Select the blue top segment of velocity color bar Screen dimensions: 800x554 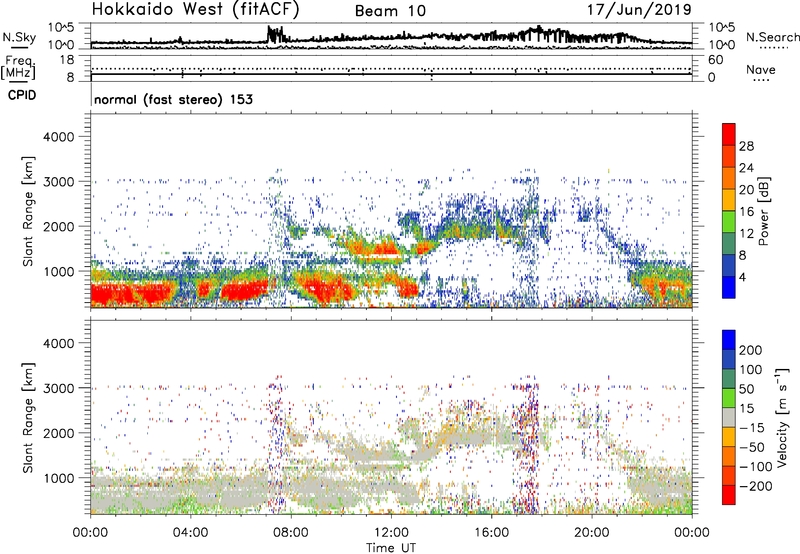[x=729, y=340]
